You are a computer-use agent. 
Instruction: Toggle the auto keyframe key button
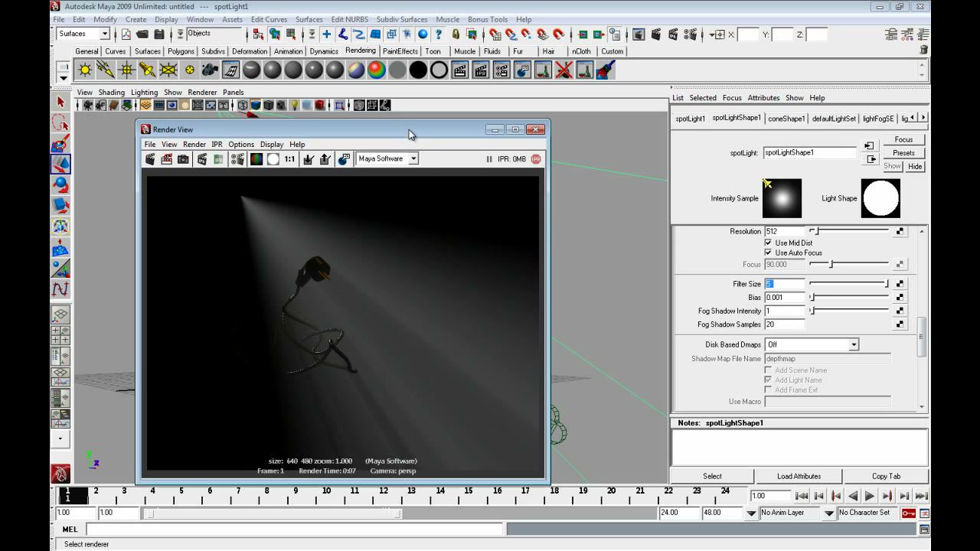pyautogui.click(x=908, y=513)
